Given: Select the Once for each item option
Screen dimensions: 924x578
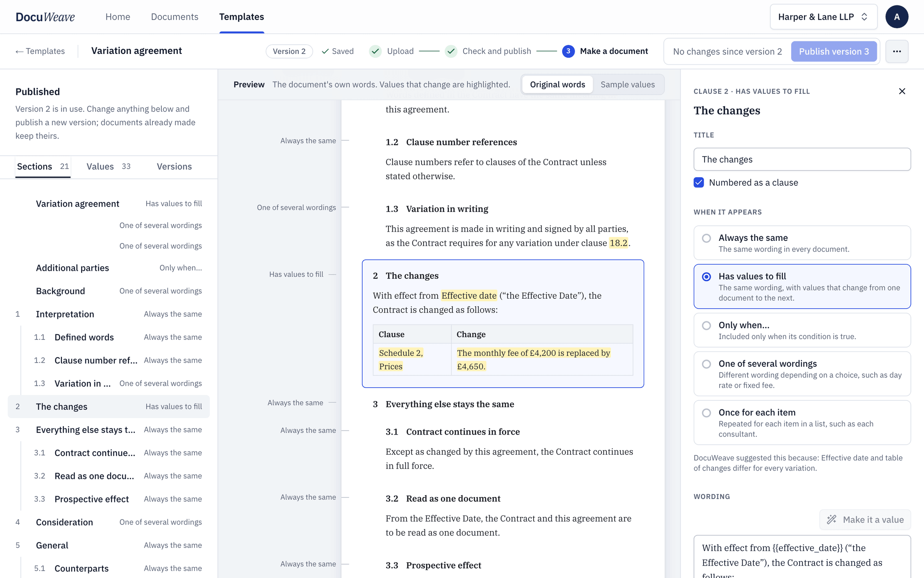Looking at the screenshot, I should tap(802, 423).
